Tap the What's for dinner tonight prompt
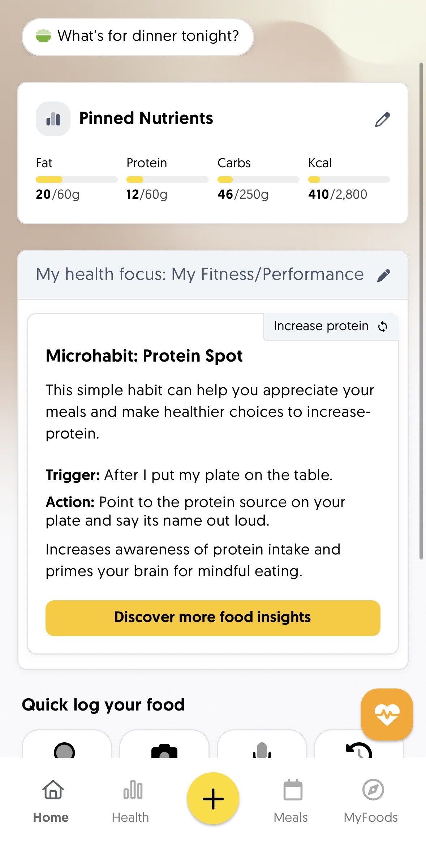The image size is (426, 868). 138,37
